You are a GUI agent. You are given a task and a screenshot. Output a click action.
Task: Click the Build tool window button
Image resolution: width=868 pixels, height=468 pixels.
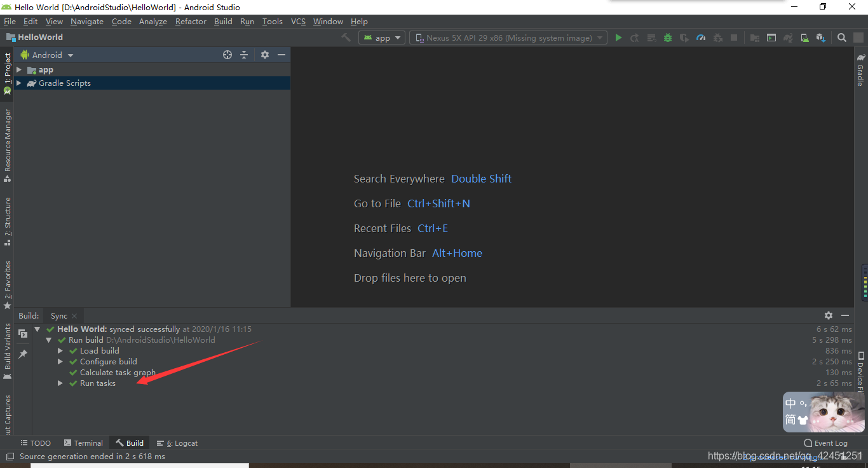(130, 443)
